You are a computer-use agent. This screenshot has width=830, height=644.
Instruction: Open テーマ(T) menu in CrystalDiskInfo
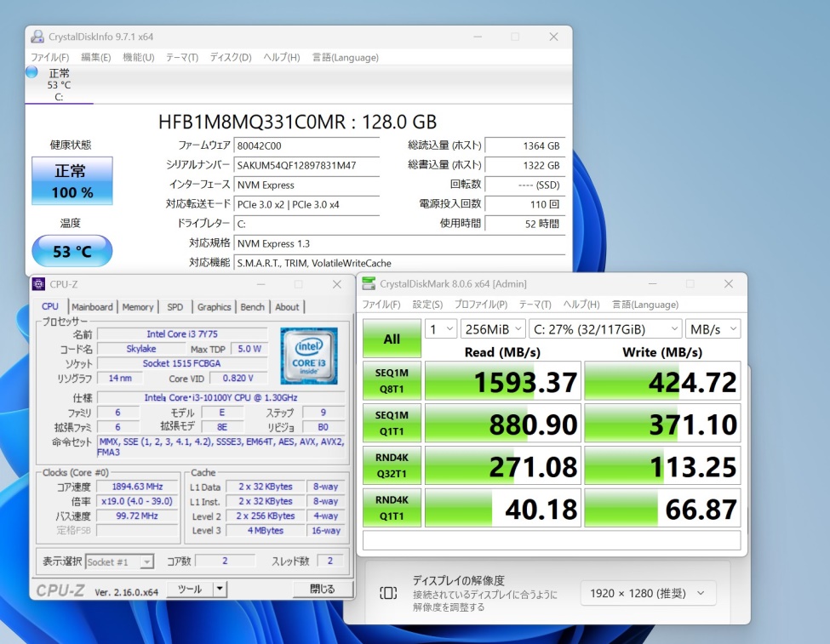(x=182, y=57)
